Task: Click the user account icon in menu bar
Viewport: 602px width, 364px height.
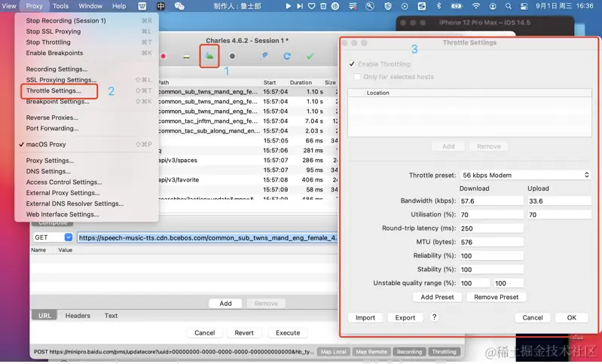Action: point(493,6)
